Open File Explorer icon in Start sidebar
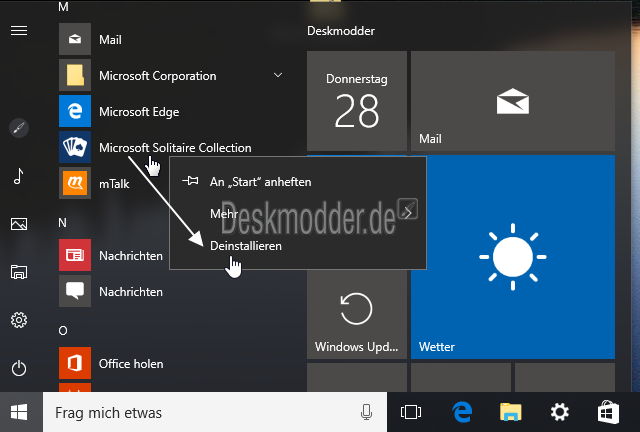This screenshot has width=640, height=432. [19, 272]
